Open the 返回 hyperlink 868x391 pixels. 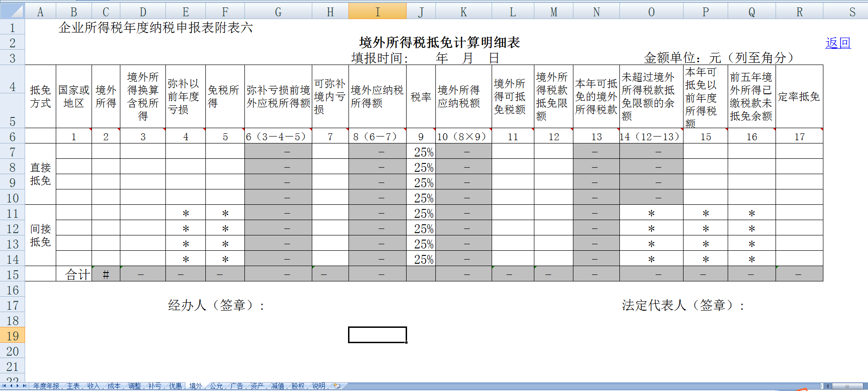pyautogui.click(x=838, y=43)
